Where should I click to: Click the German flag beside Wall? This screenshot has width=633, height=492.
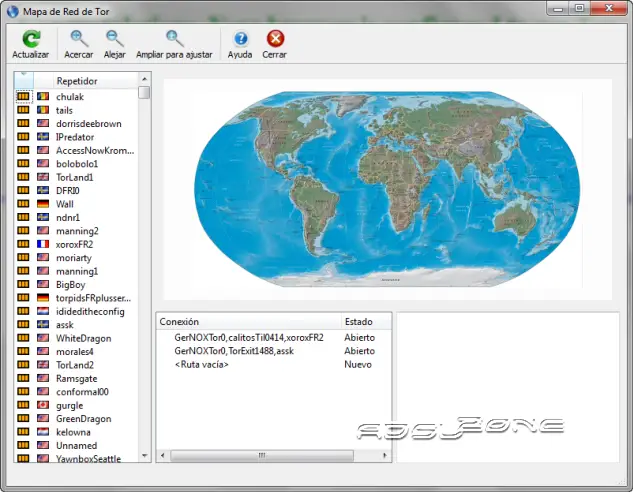click(x=43, y=203)
